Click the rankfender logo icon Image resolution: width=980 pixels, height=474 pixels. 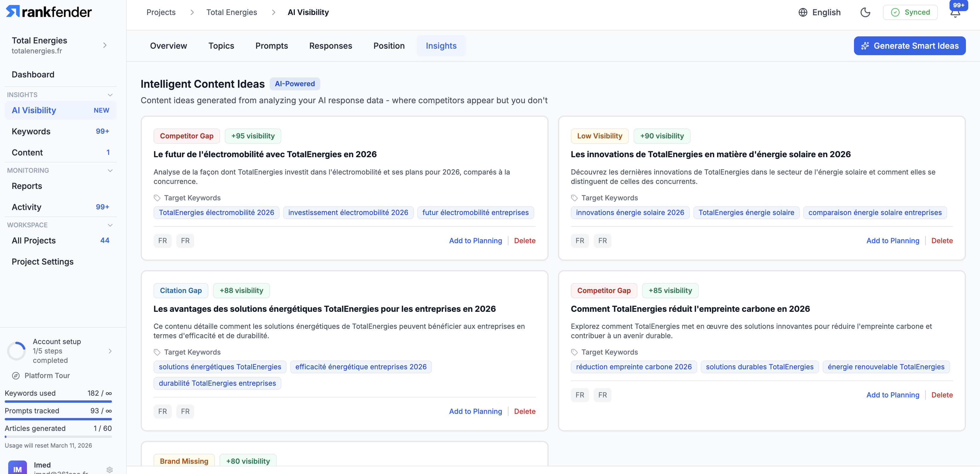tap(13, 11)
